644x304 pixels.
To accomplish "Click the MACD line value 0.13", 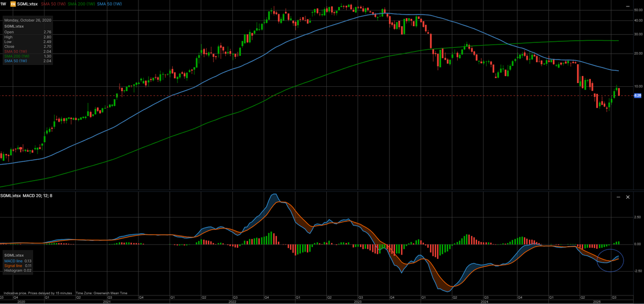I will tap(28, 261).
